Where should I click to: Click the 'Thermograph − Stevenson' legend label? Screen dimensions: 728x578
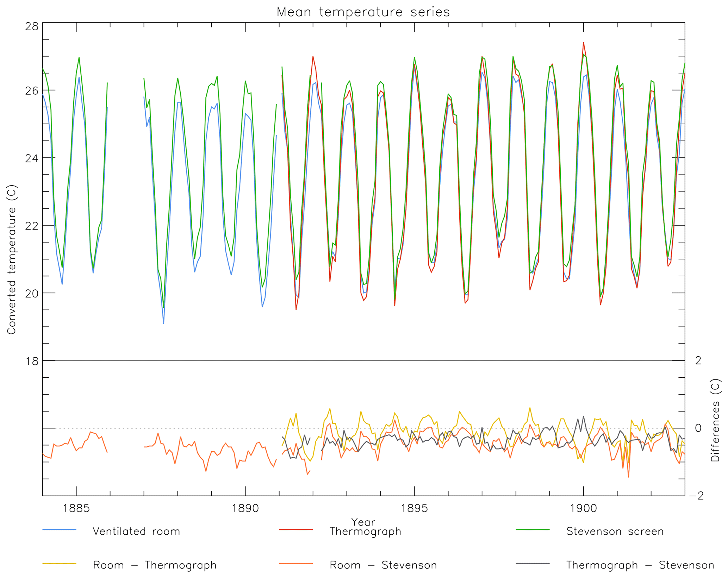point(640,565)
